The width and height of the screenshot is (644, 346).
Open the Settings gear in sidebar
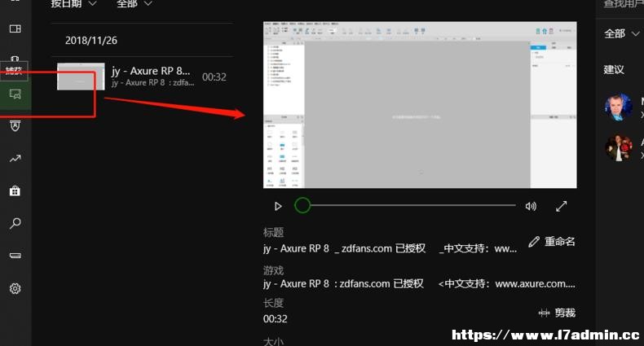(x=15, y=289)
